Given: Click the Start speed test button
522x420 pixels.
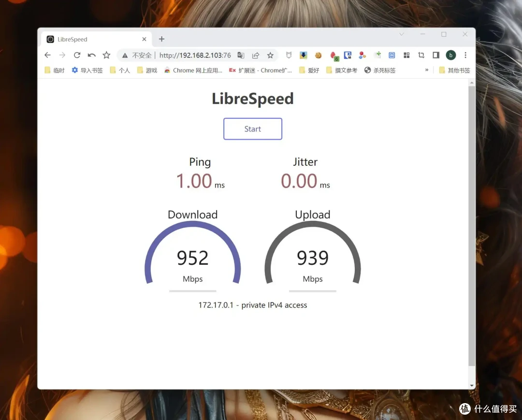Looking at the screenshot, I should tap(253, 129).
